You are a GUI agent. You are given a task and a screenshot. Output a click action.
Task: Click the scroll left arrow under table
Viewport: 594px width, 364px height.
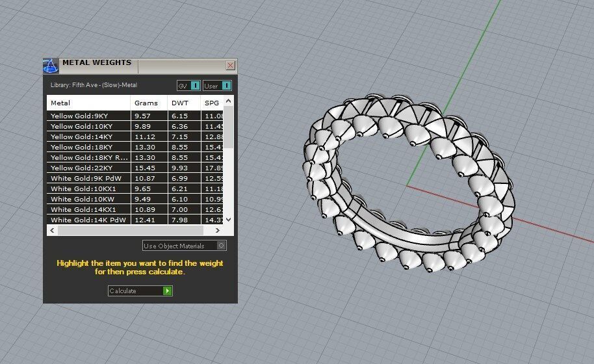(52, 230)
